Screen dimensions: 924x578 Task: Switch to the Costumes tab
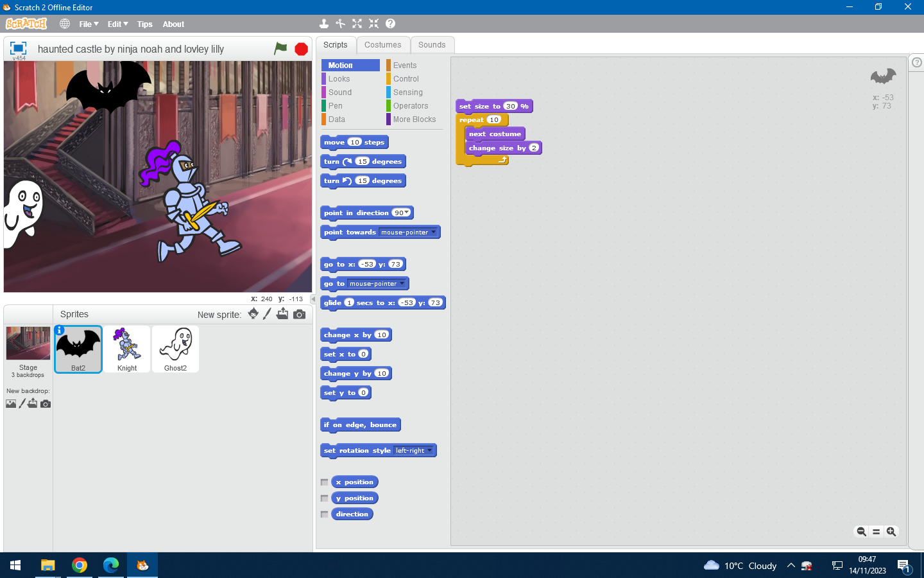pyautogui.click(x=382, y=45)
